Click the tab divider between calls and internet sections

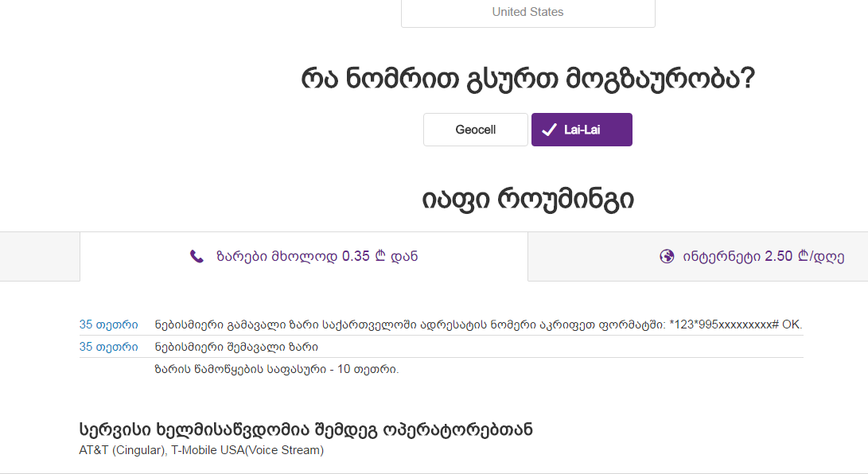(x=527, y=255)
